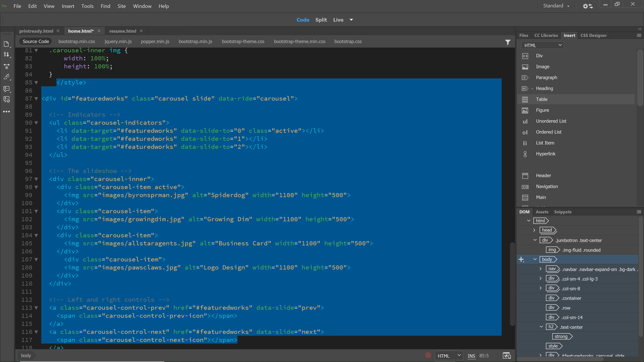644x362 pixels.
Task: Insert an Ordered List
Action: pos(549,132)
